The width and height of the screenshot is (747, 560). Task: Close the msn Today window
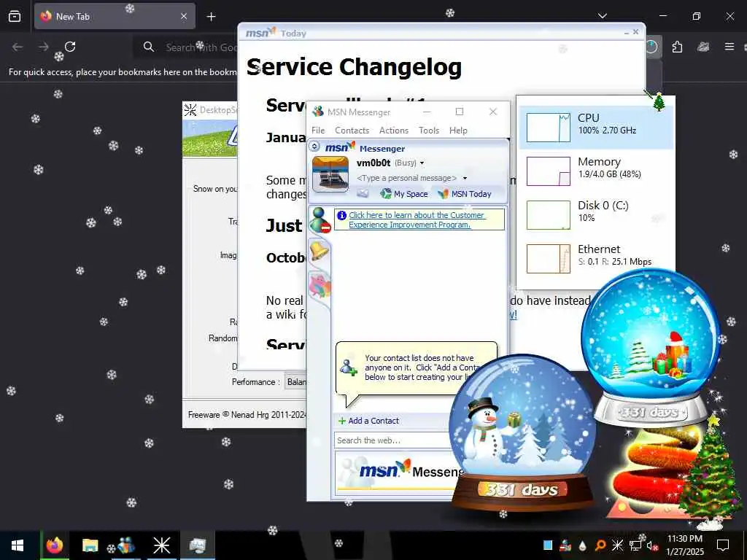(635, 32)
